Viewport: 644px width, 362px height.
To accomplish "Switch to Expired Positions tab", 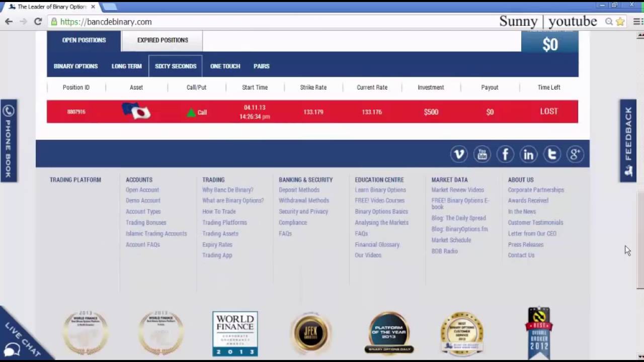I will (x=163, y=40).
